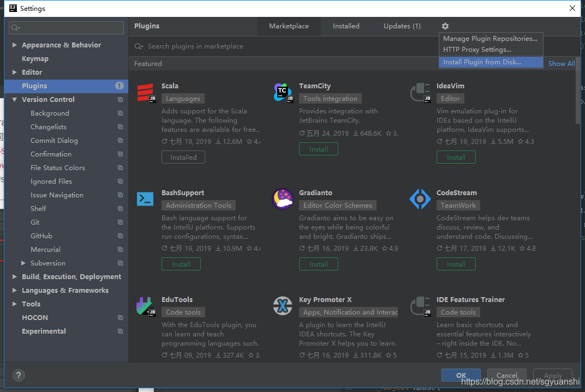Install the Gradianto plugin
This screenshot has height=392, width=585.
coord(318,263)
